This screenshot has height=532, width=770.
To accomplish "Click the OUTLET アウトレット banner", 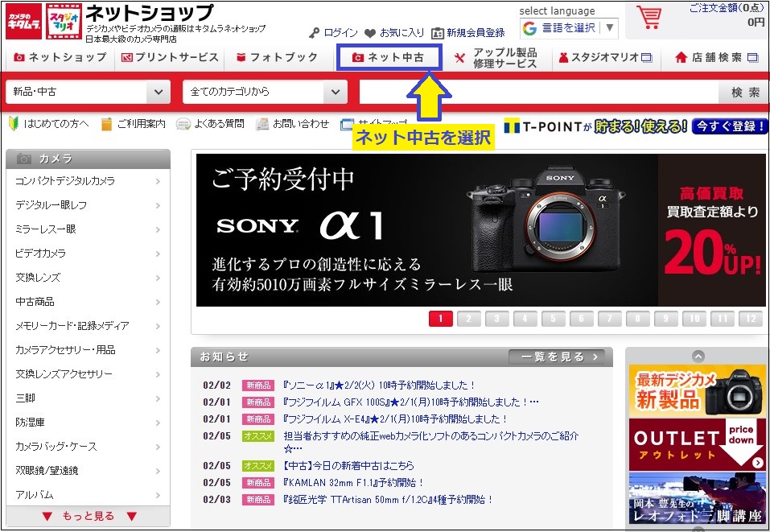I will (x=698, y=444).
